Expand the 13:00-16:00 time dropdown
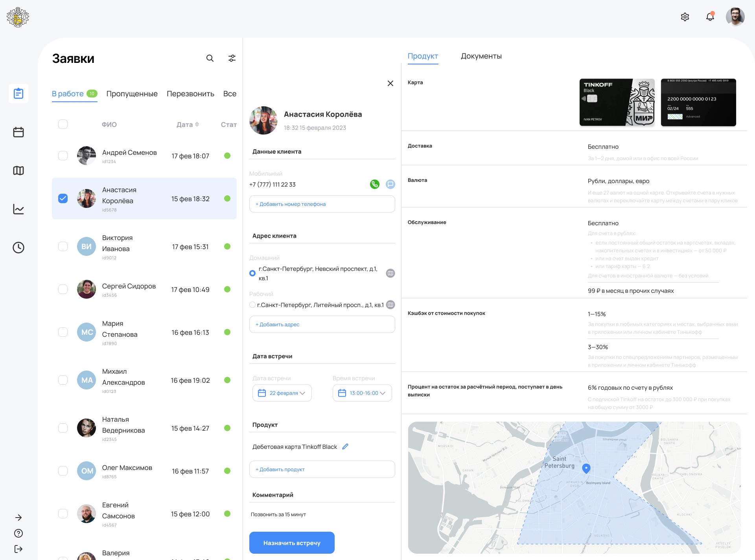 click(x=362, y=393)
